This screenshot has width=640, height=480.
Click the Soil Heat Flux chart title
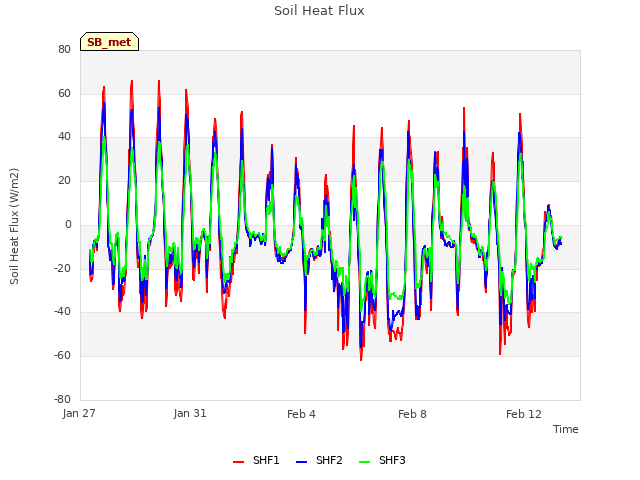319,11
